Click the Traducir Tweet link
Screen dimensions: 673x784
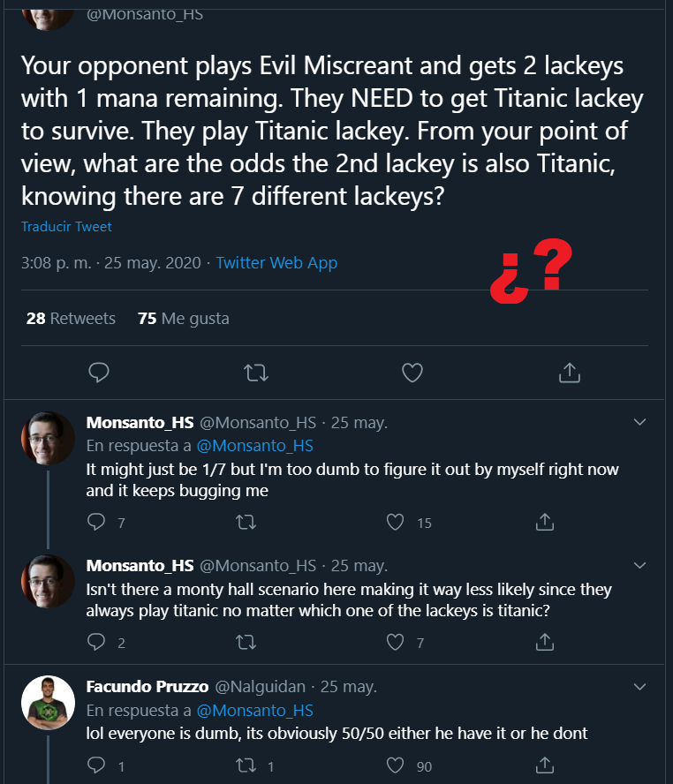(x=66, y=227)
